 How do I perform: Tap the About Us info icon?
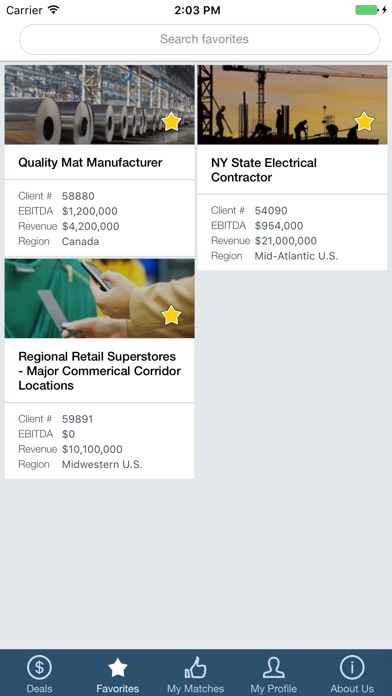pyautogui.click(x=352, y=667)
